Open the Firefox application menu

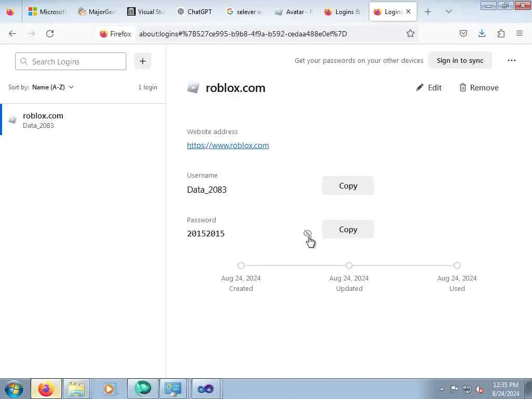(x=520, y=33)
